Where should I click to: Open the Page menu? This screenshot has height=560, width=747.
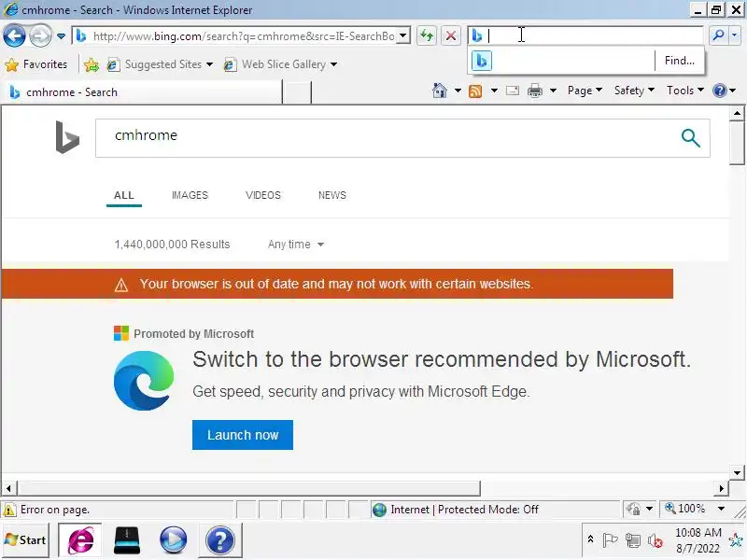click(585, 91)
